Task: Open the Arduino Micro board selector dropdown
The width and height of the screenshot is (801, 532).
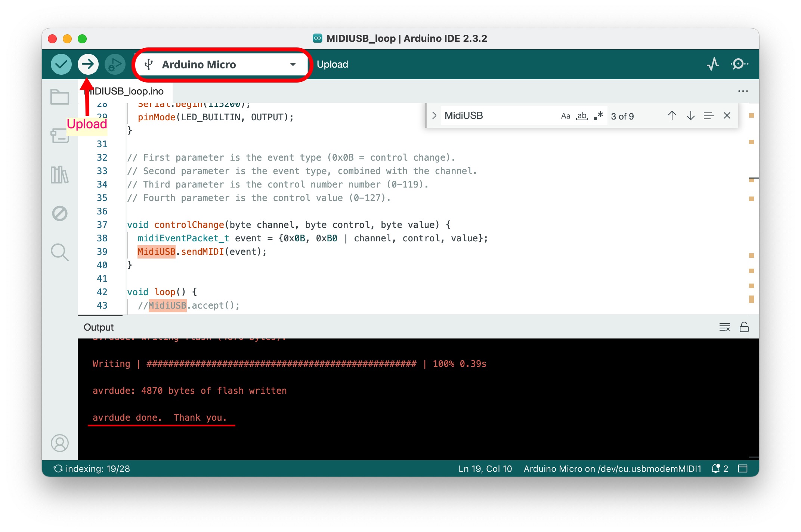Action: (221, 64)
